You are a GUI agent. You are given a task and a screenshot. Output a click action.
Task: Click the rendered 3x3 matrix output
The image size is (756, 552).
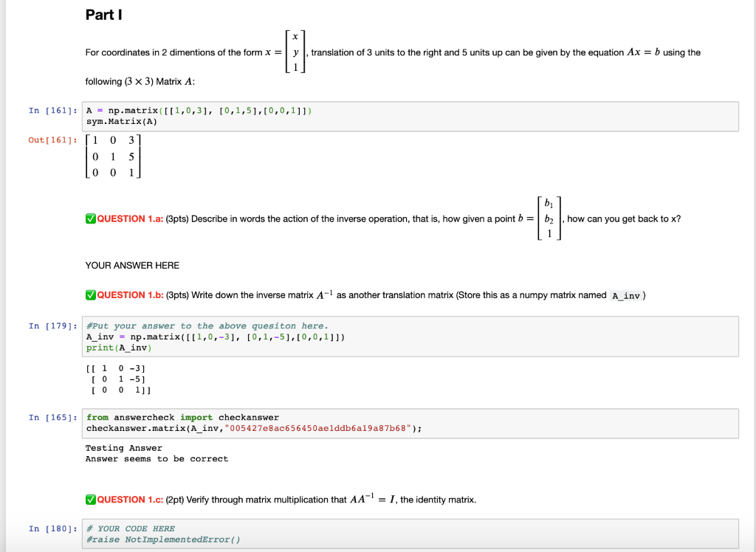(x=113, y=156)
